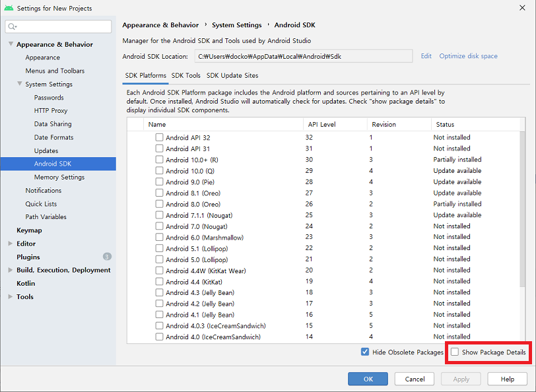The image size is (536, 392).
Task: Click the Cancel button
Action: point(415,379)
